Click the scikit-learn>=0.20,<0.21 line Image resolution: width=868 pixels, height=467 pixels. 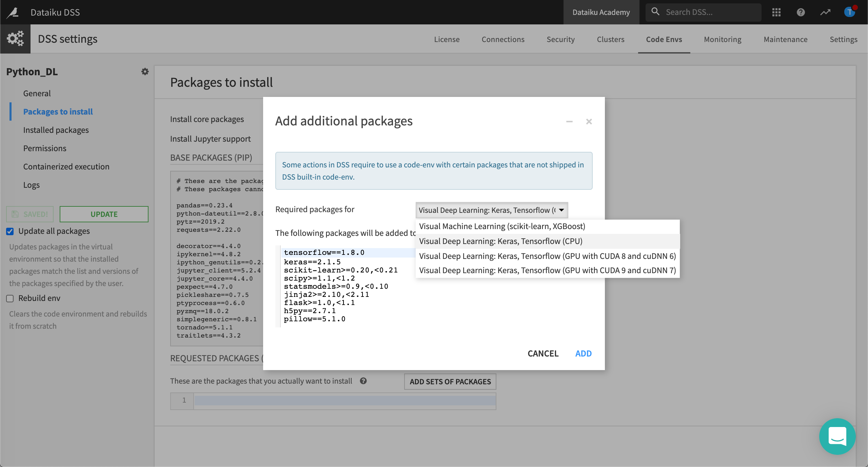(341, 270)
